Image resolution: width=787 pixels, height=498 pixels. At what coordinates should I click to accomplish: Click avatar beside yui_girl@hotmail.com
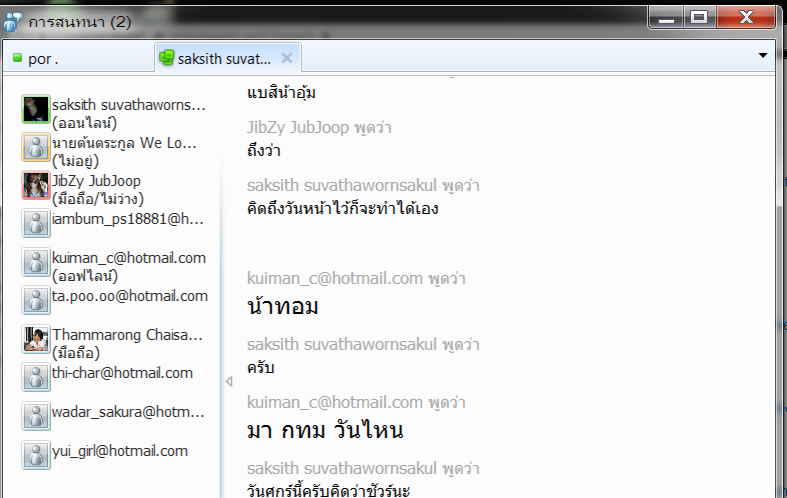[x=36, y=455]
